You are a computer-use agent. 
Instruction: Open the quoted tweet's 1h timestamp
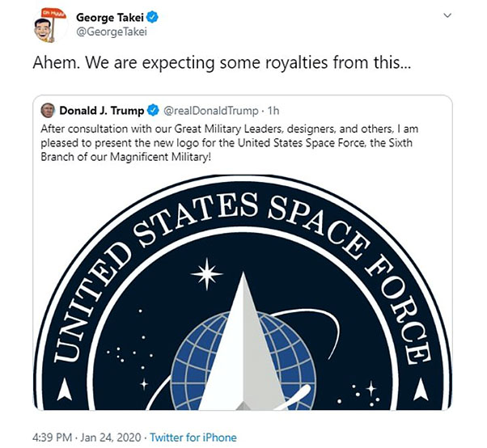pyautogui.click(x=273, y=111)
